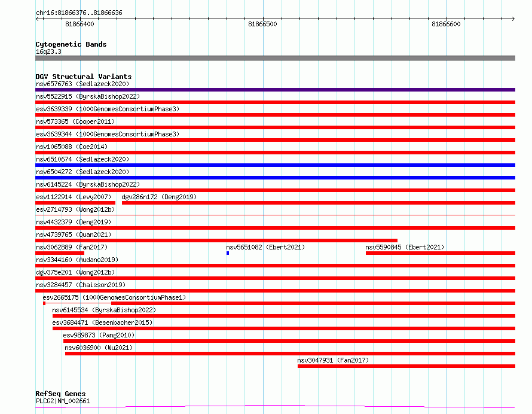Select nsv6504272 (Sedlazeck2020) label
532x414 pixels.
tap(82, 172)
